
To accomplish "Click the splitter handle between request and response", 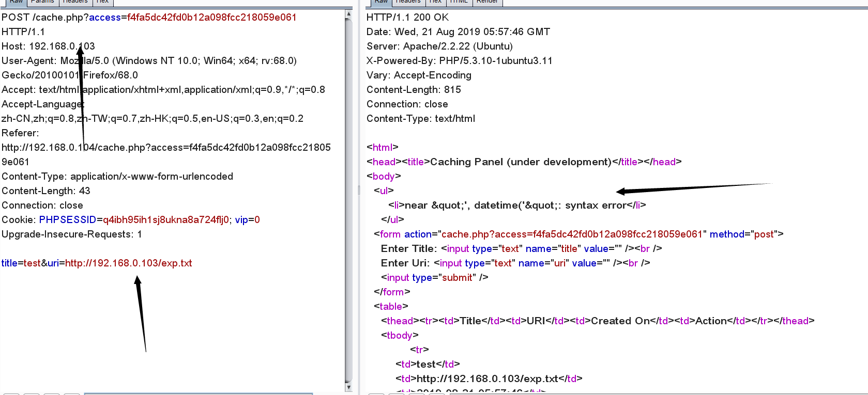I will pyautogui.click(x=359, y=190).
